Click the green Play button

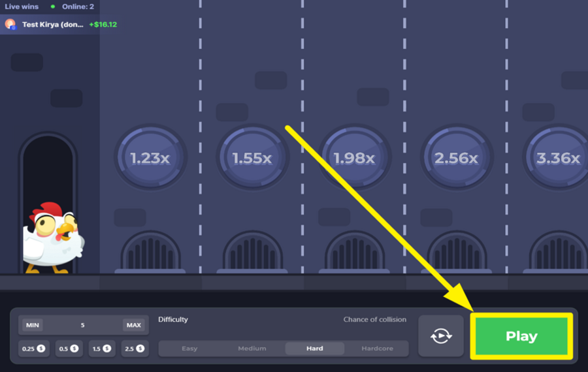pyautogui.click(x=521, y=336)
